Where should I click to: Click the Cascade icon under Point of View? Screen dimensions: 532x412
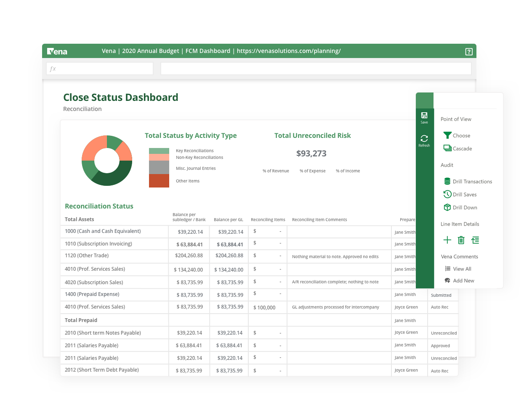[447, 148]
